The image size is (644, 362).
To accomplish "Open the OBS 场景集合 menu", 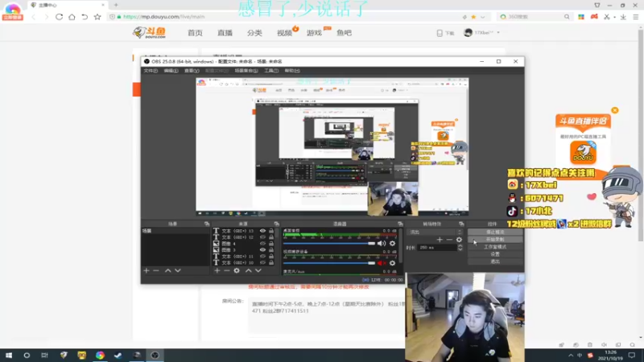I will click(246, 71).
